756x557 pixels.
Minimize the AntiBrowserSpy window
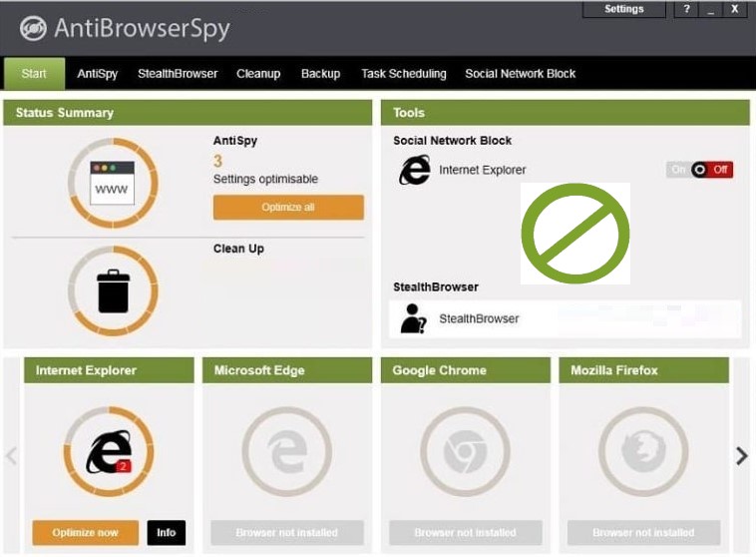pyautogui.click(x=711, y=9)
